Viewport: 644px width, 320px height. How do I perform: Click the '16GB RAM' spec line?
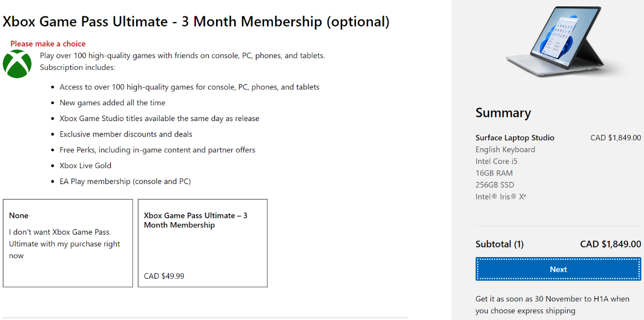(494, 173)
